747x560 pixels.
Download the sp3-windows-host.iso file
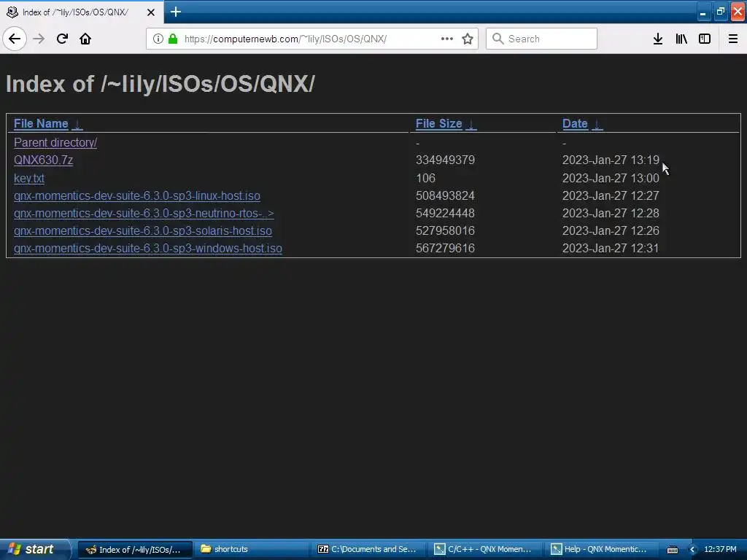(148, 248)
